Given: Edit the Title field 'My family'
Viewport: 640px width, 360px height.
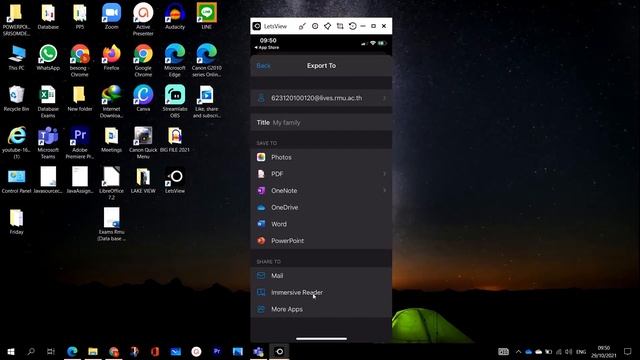Looking at the screenshot, I should 321,122.
